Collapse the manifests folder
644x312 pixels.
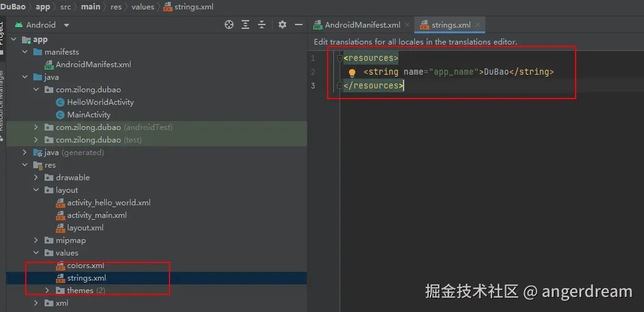(25, 52)
